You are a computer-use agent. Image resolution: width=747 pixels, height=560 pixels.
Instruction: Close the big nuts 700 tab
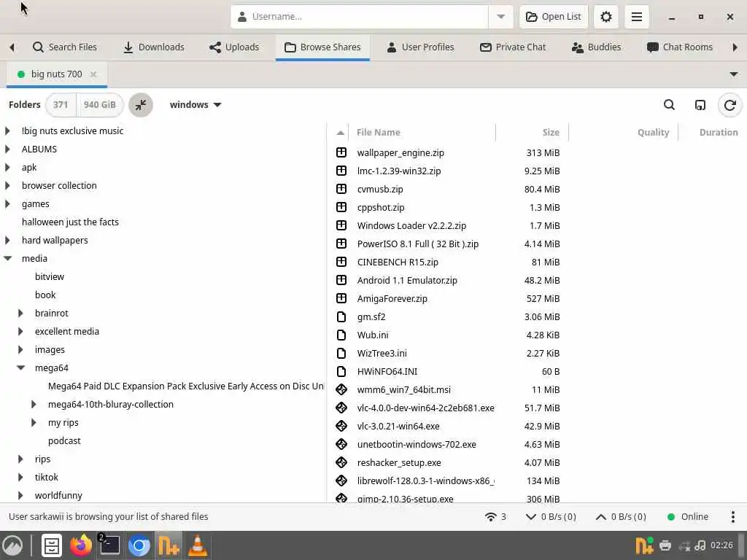[94, 74]
